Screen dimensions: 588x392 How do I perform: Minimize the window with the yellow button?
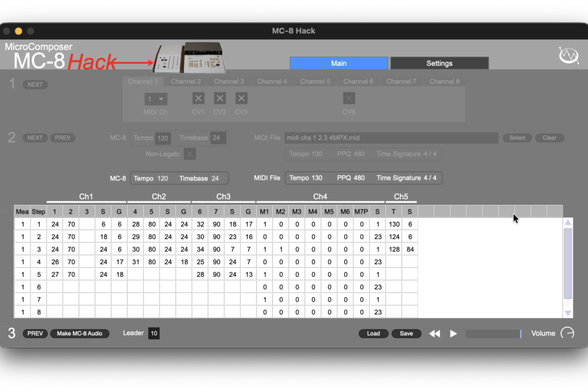tap(18, 31)
